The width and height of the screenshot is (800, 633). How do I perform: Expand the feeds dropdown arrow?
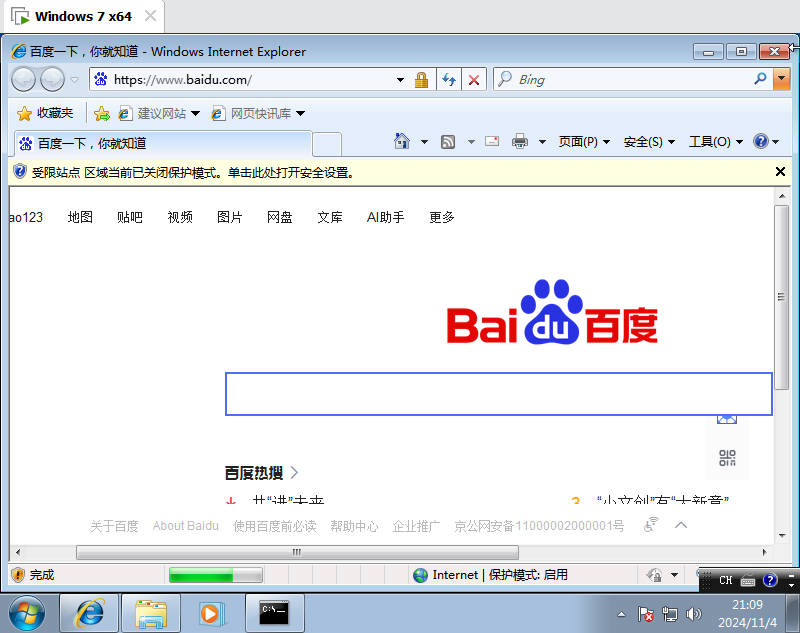pyautogui.click(x=471, y=142)
